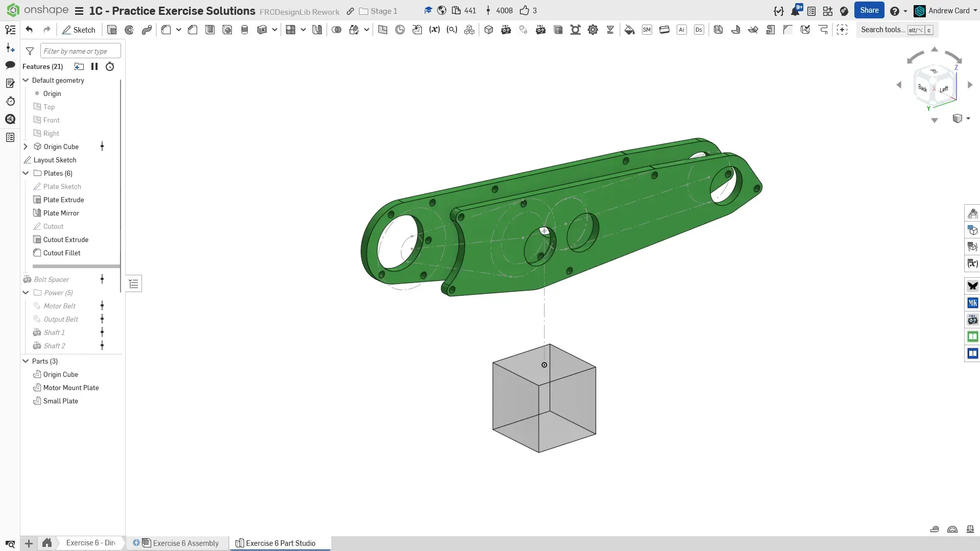The width and height of the screenshot is (980, 551).
Task: Click the Boolean tool icon
Action: coord(337,30)
